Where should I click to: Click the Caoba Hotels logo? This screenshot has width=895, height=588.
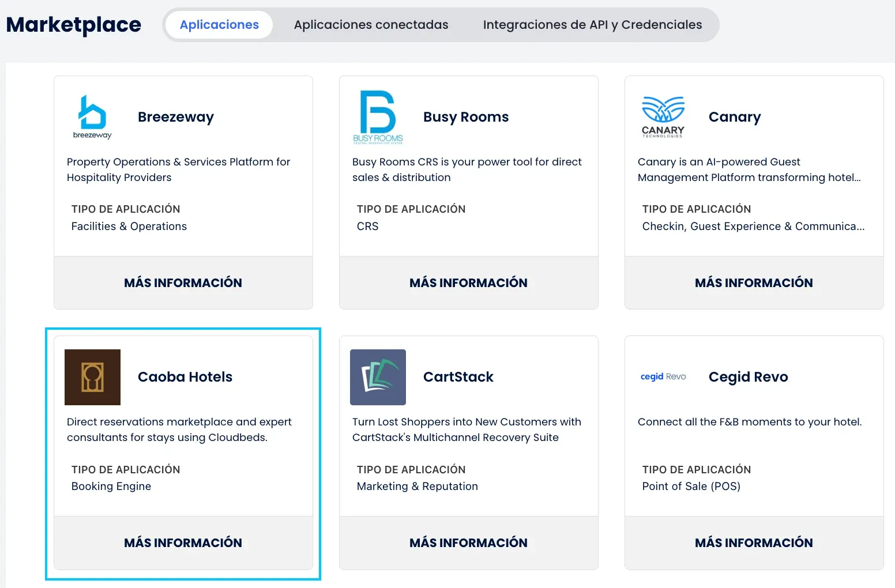point(92,377)
